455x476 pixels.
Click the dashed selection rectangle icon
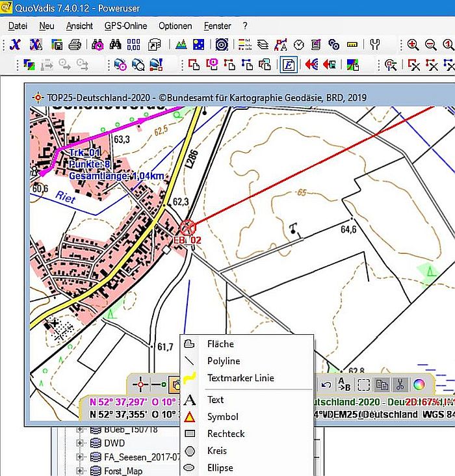tap(363, 385)
